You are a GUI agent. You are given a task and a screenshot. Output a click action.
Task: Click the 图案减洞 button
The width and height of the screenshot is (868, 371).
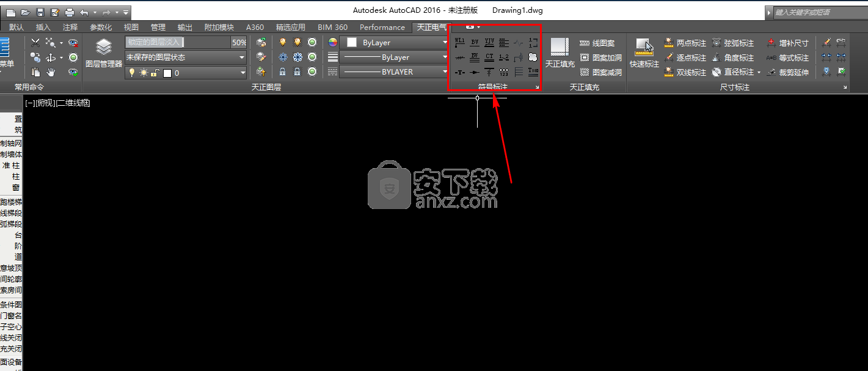tap(600, 73)
